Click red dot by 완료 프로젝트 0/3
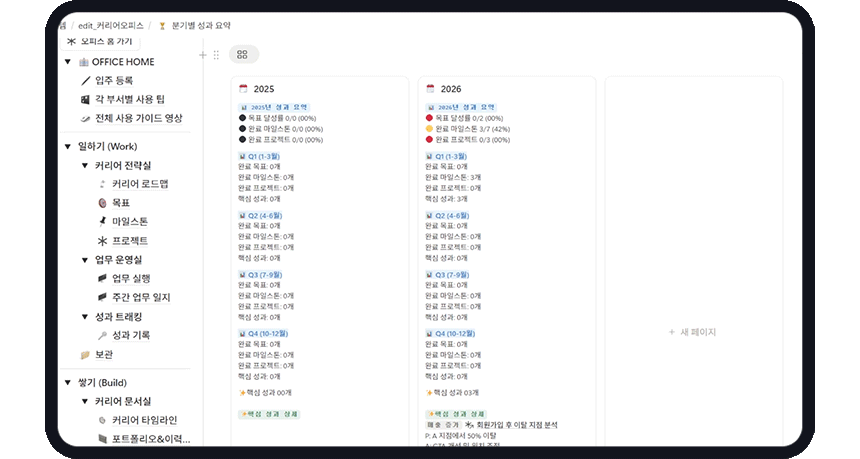The height and width of the screenshot is (459, 860). pos(429,140)
